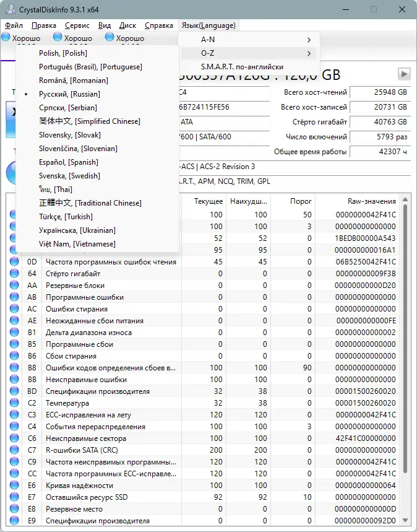Click status icon of Оставшийся ресурс SSD row
The height and width of the screenshot is (532, 417).
pos(14,497)
